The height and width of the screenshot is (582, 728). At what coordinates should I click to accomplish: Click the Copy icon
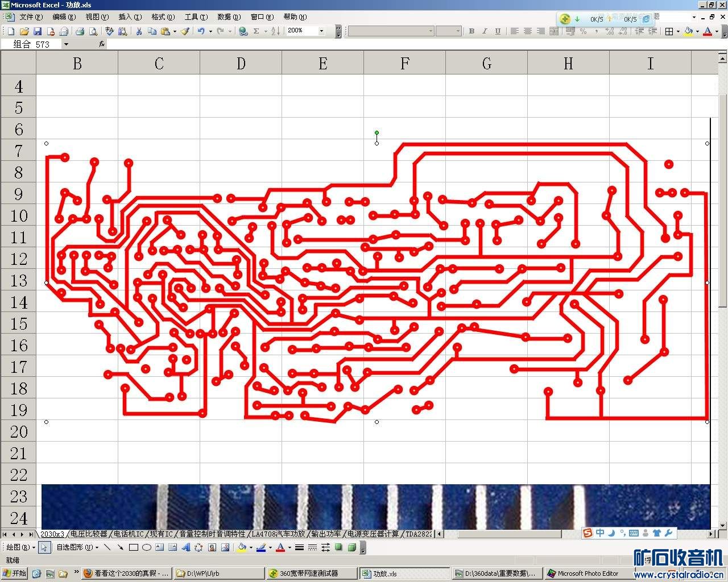click(x=152, y=31)
